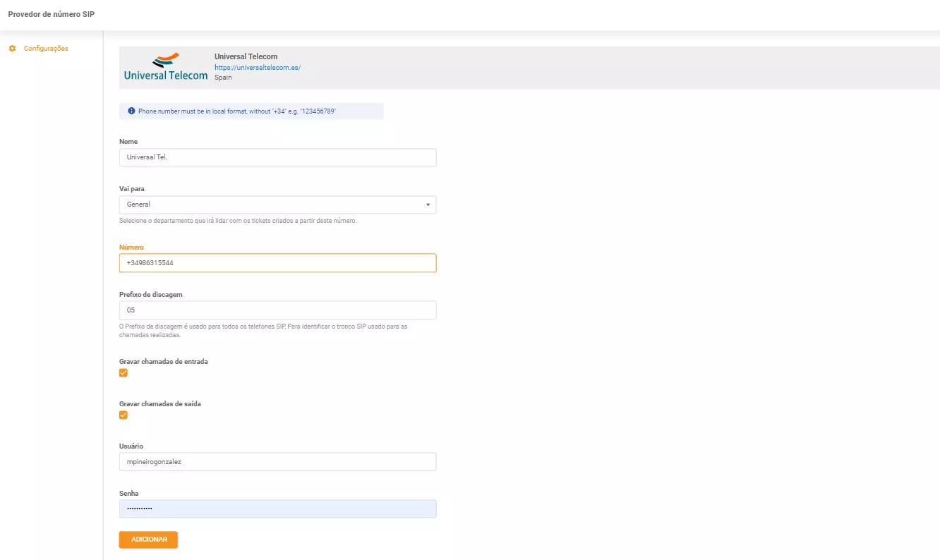Select the Usuário username field

[x=277, y=461]
